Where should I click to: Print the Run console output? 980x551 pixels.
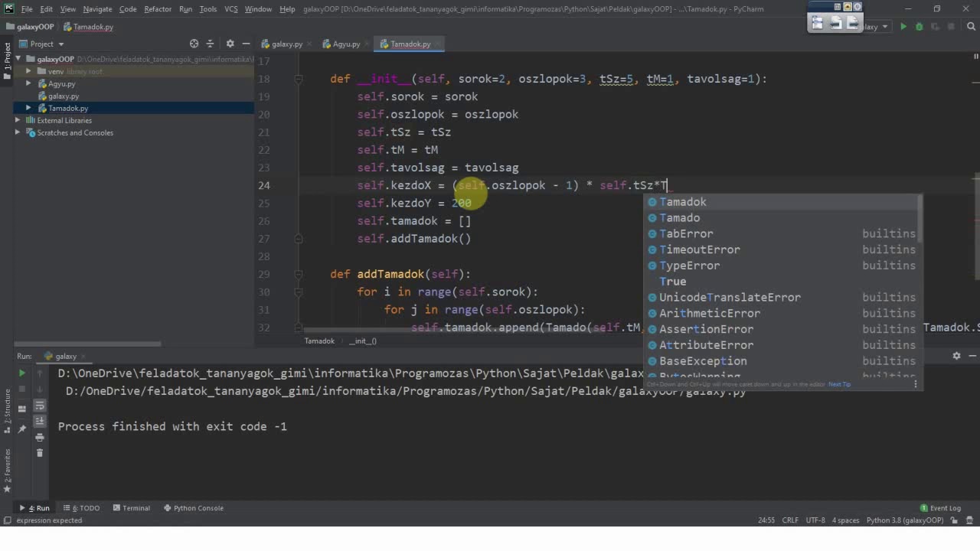click(x=40, y=437)
